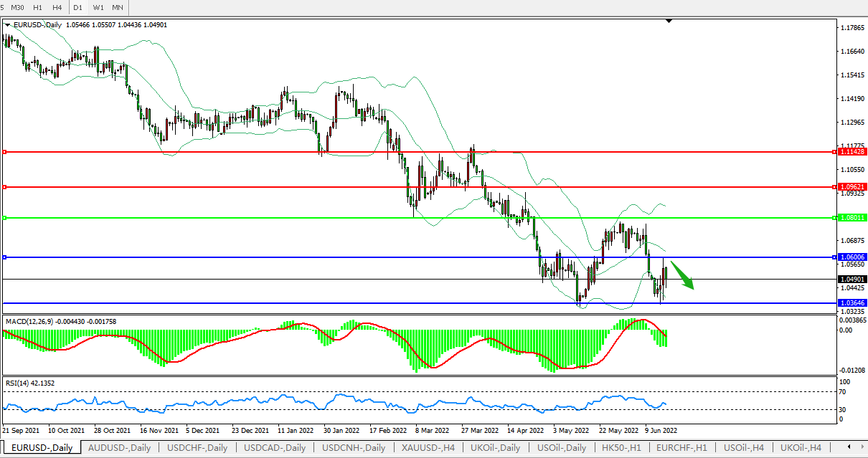Select the MN monthly timeframe button
Viewport: 868px width, 458px height.
pyautogui.click(x=118, y=7)
